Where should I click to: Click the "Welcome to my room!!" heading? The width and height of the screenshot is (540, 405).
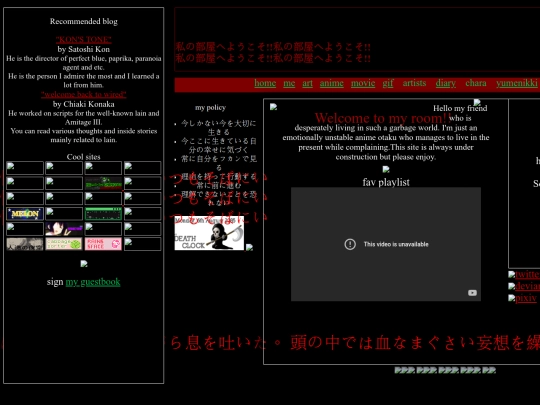pyautogui.click(x=383, y=118)
